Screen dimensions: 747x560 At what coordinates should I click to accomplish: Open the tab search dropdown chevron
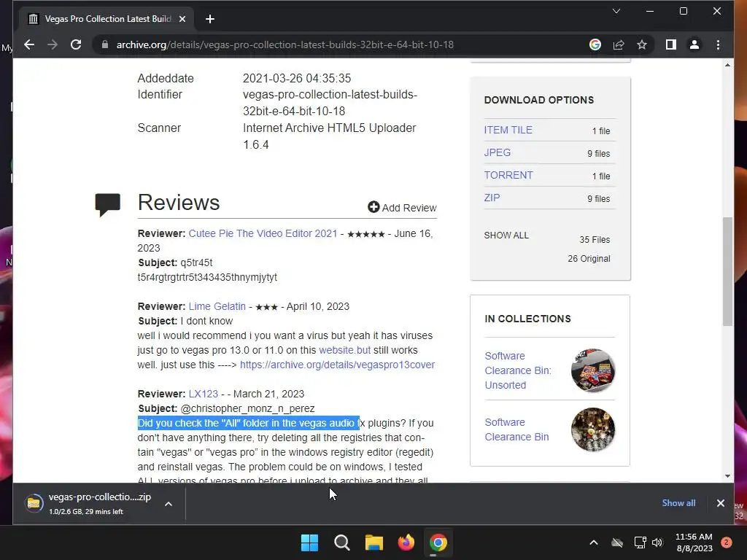pos(616,11)
